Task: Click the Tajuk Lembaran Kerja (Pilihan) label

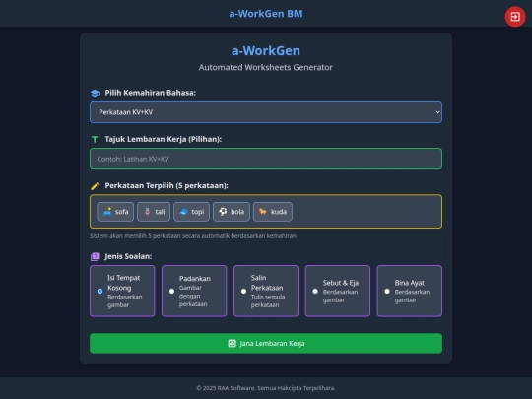Action: point(164,139)
